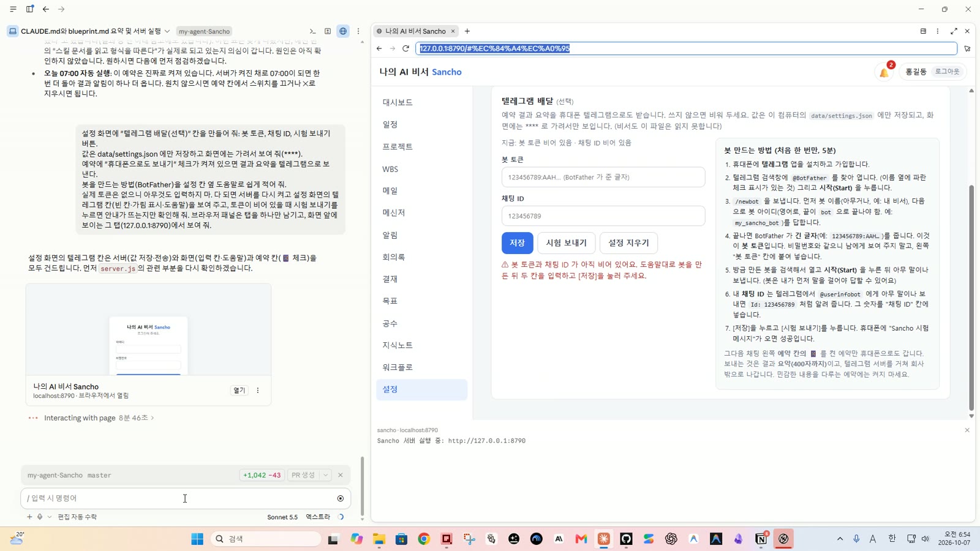The height and width of the screenshot is (551, 980).
Task: Open the 대시보드 sidebar menu
Action: (421, 102)
